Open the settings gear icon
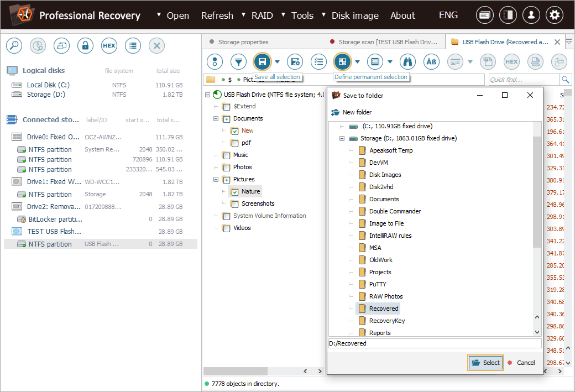 (555, 15)
